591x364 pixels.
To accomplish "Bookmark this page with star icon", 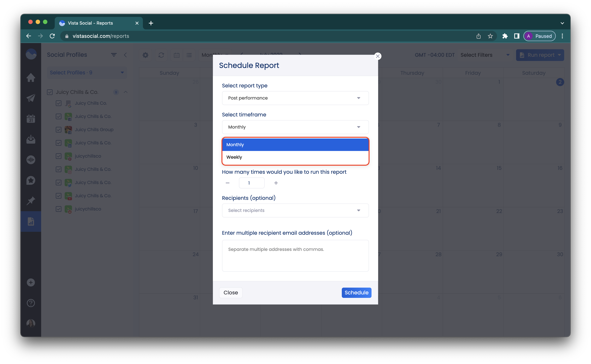I will pyautogui.click(x=490, y=36).
